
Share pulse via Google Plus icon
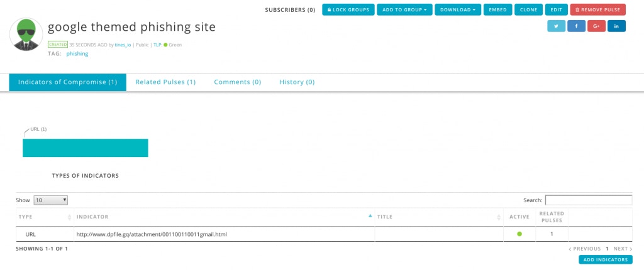click(x=596, y=26)
